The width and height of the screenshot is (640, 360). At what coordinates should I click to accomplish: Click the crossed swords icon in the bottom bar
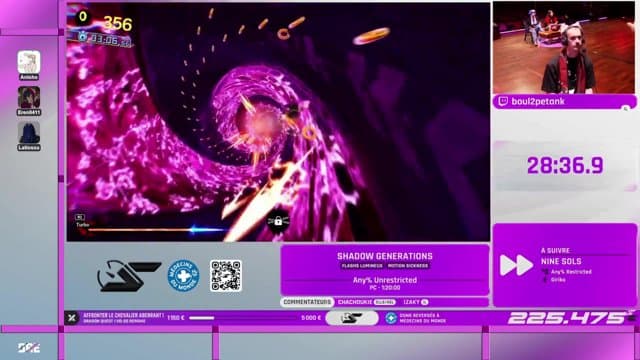(x=72, y=318)
